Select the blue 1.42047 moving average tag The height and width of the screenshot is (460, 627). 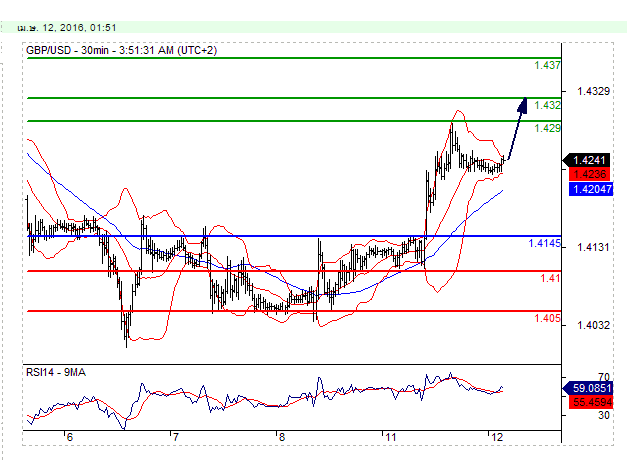(591, 189)
